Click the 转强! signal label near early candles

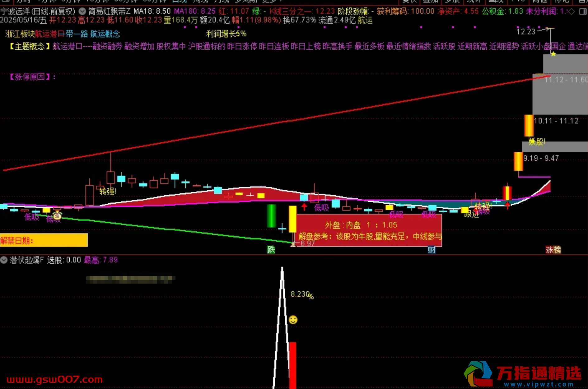(108, 192)
